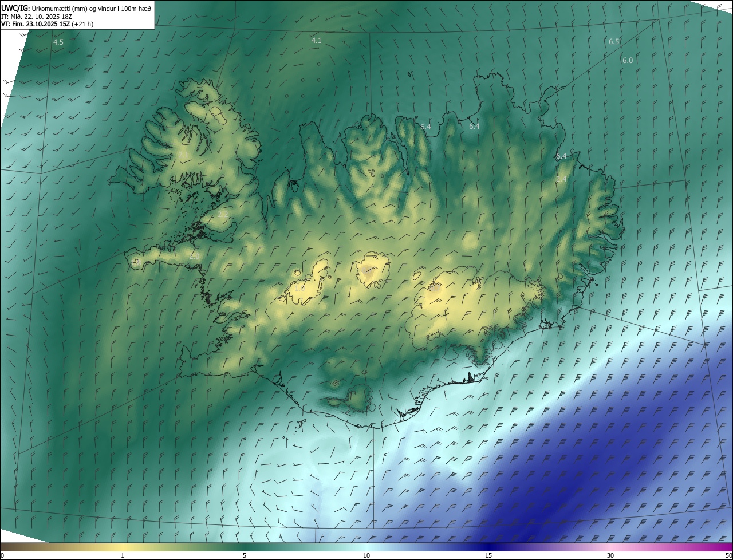Screen dimensions: 733x560
Task: Click the 1.8 value label at the peninsula tip
Action: pyautogui.click(x=136, y=262)
